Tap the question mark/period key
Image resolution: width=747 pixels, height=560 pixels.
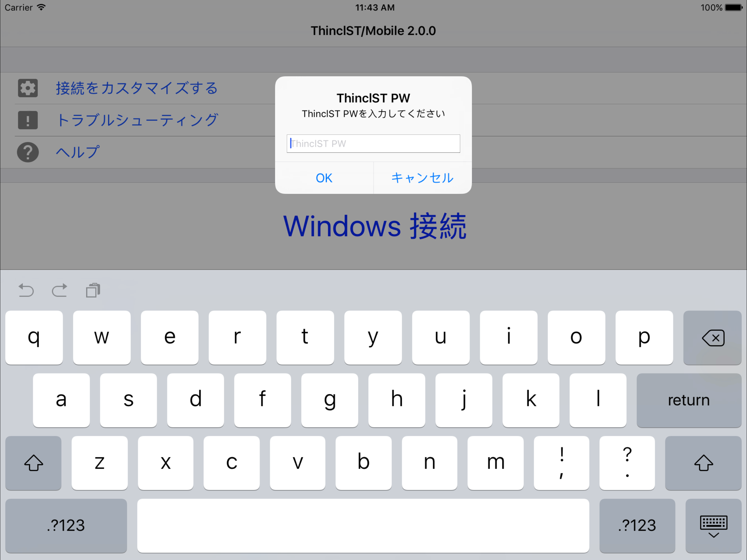click(x=628, y=463)
